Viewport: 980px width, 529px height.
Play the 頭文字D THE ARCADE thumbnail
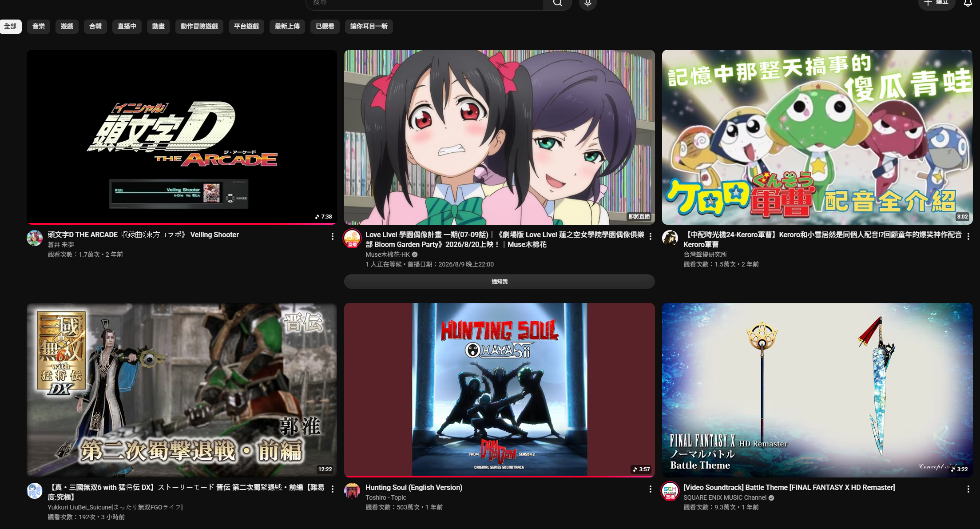(182, 137)
